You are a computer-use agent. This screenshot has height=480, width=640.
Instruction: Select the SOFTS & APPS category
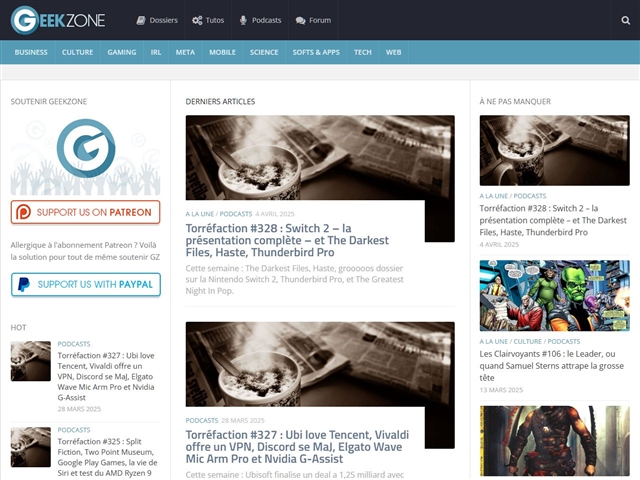tap(316, 52)
